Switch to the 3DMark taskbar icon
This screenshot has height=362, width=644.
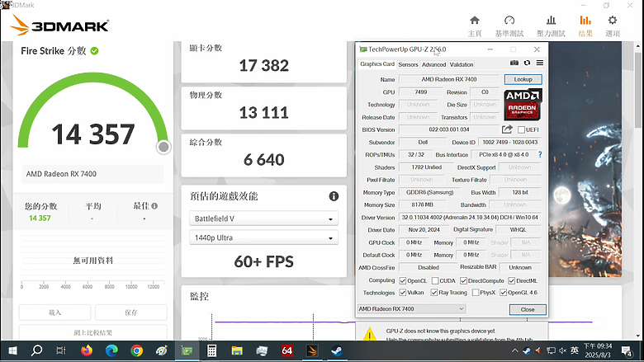(312, 350)
